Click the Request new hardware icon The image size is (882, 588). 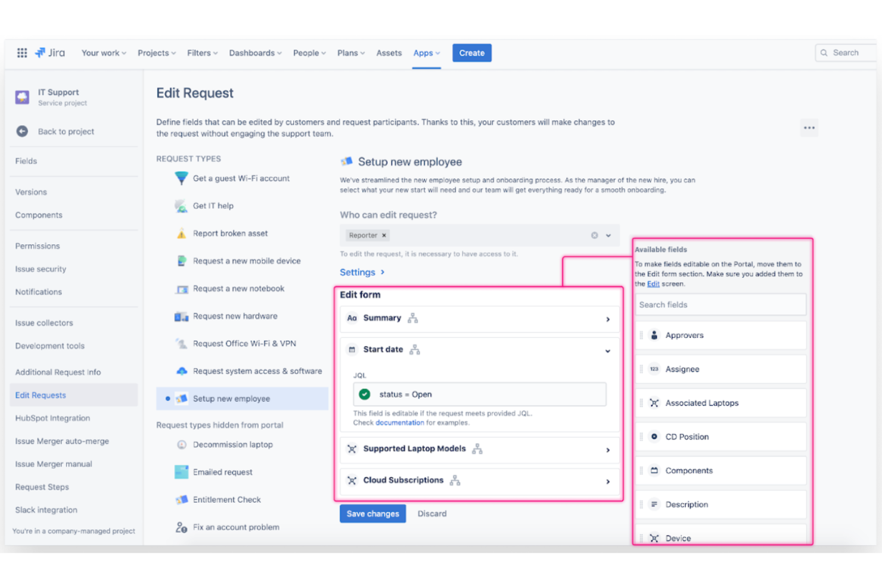click(181, 316)
